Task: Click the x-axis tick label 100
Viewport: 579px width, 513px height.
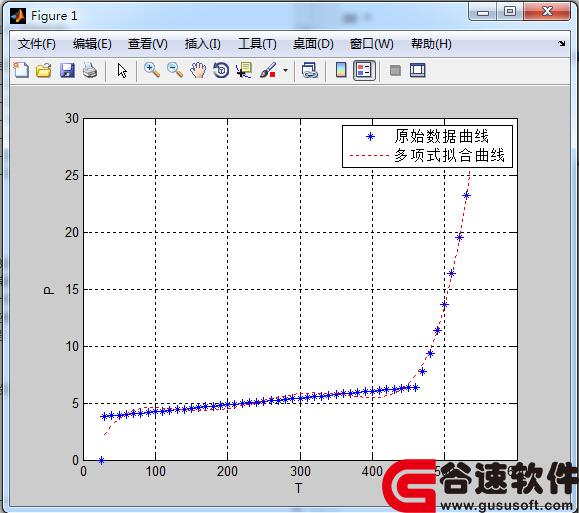Action: [155, 471]
